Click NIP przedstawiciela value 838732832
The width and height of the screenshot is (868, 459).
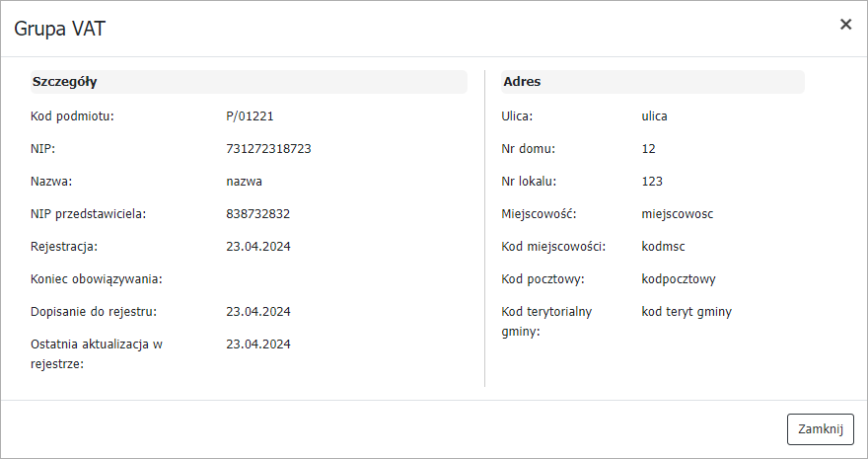(257, 214)
